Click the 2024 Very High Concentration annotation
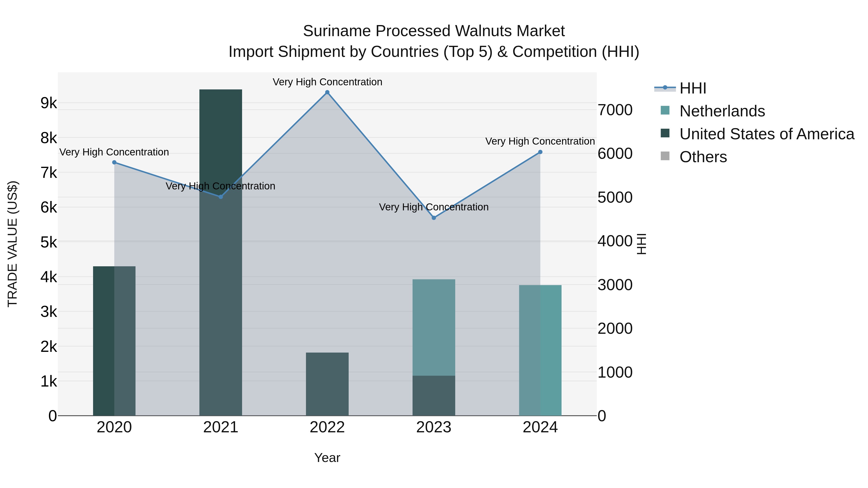868x488 pixels. pos(540,141)
